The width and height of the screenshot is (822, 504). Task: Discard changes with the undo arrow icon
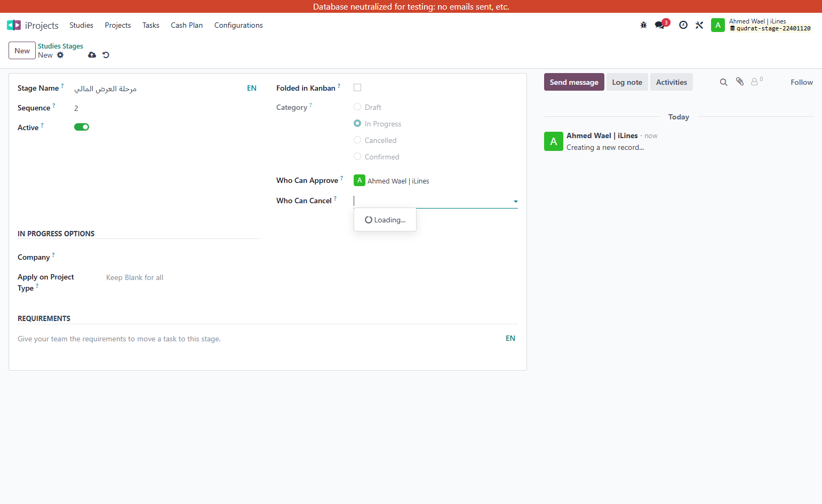point(106,55)
